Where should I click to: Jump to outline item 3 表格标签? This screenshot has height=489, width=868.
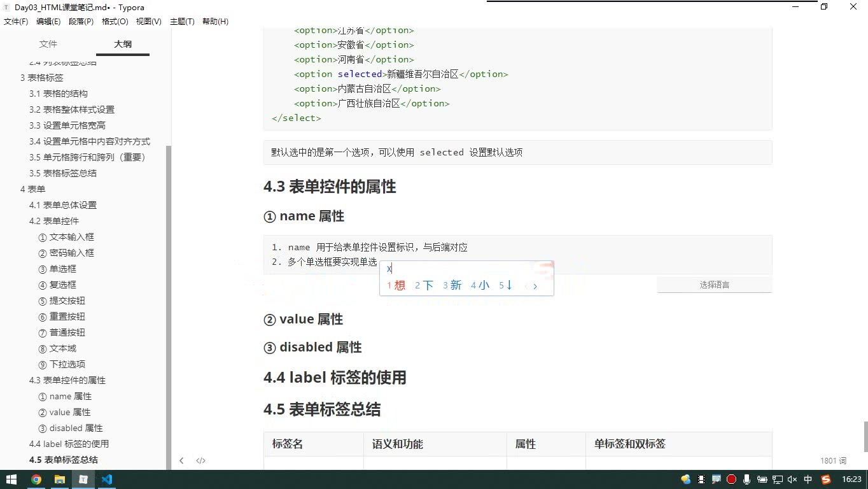[42, 78]
